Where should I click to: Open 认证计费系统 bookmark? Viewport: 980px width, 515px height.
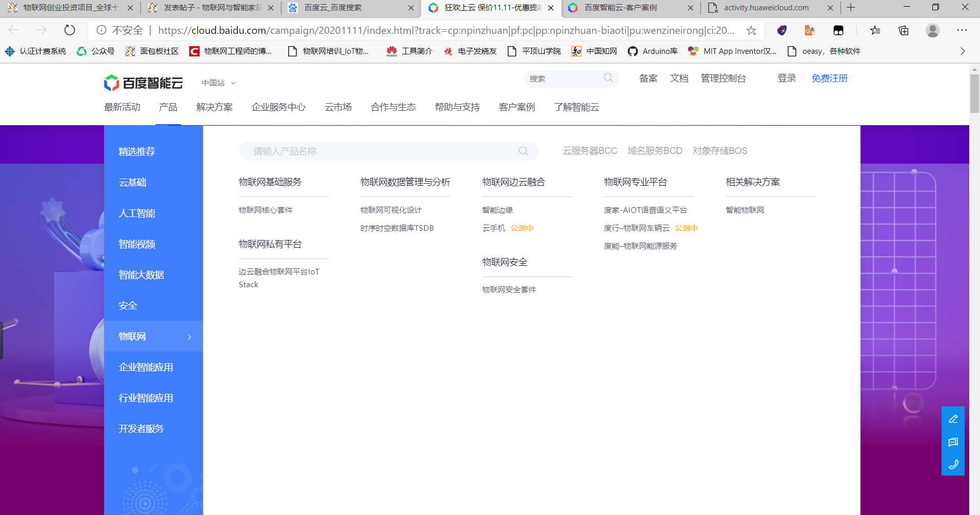tap(35, 51)
